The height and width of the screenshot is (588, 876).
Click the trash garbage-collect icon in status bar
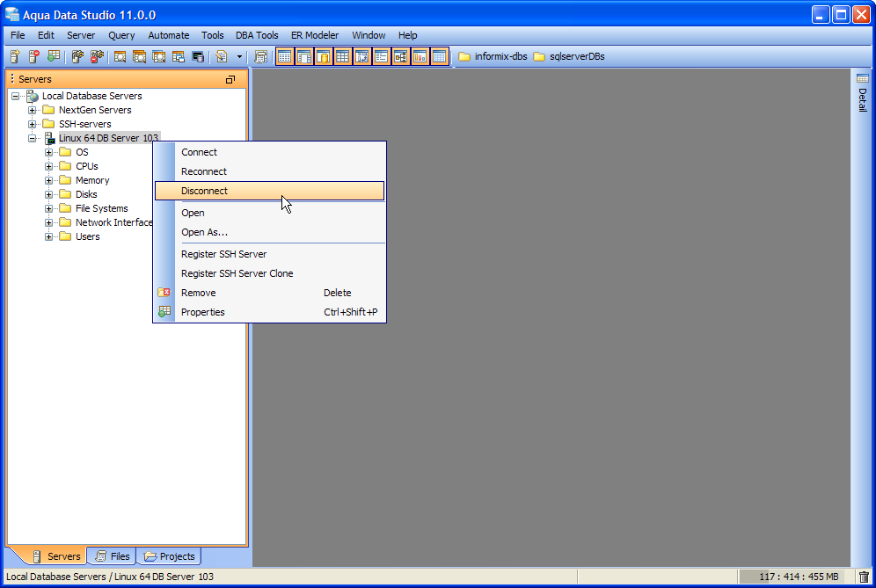864,577
